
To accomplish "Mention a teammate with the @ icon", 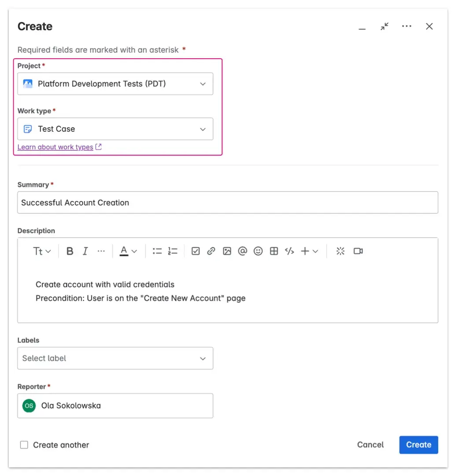I will pos(242,251).
